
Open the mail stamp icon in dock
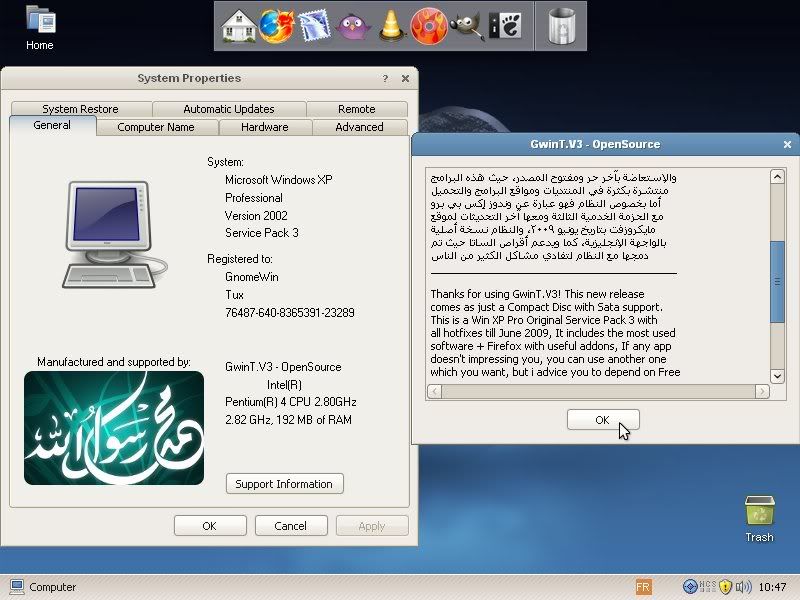coord(314,26)
